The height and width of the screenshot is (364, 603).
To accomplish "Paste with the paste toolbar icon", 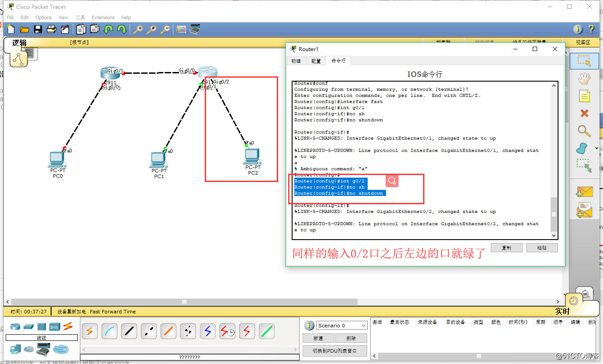I will tap(95, 29).
